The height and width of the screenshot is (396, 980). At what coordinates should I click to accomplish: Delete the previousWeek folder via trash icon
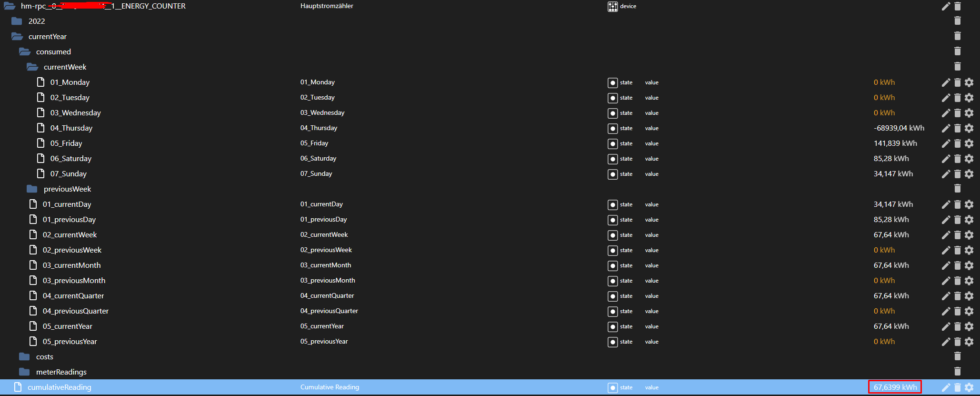point(958,188)
